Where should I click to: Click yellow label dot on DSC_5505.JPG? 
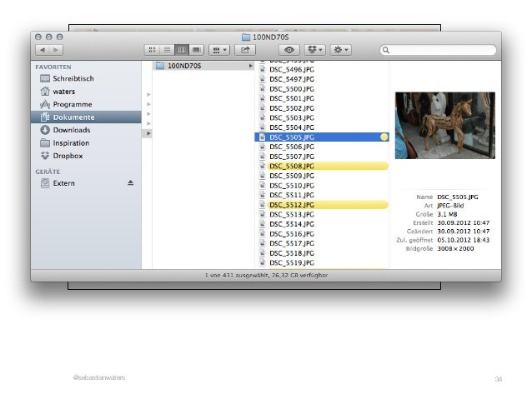pyautogui.click(x=384, y=137)
